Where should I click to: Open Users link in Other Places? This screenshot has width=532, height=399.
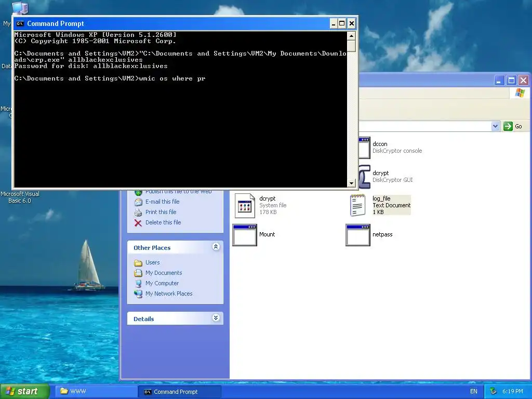tap(152, 262)
